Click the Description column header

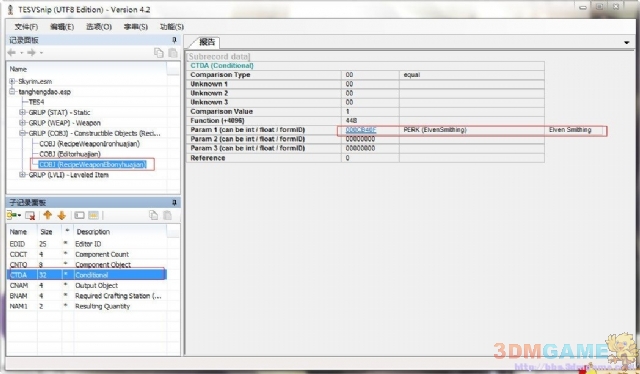pyautogui.click(x=93, y=232)
